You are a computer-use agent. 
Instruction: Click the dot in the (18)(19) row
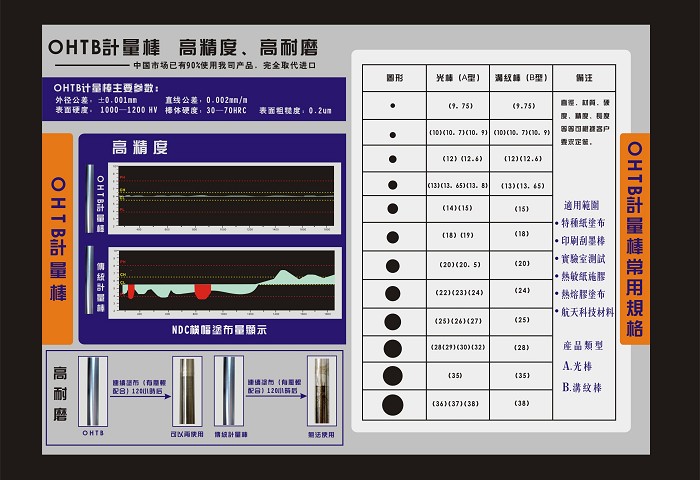(x=393, y=237)
